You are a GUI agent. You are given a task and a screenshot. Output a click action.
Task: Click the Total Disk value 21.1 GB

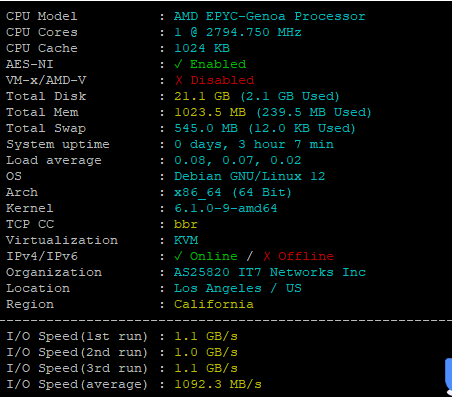point(202,96)
